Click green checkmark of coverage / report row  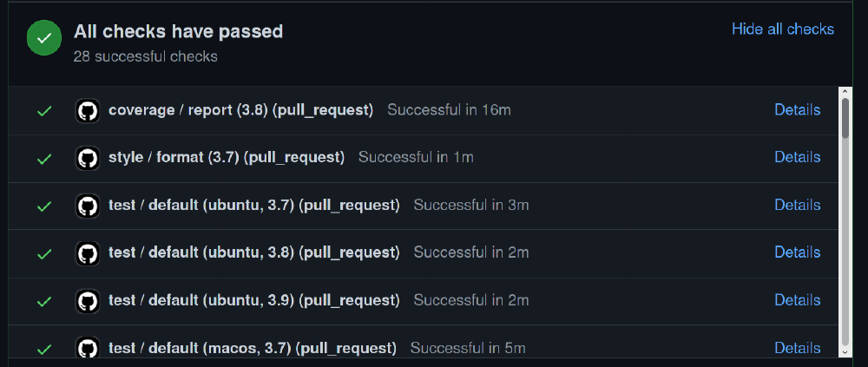[44, 111]
